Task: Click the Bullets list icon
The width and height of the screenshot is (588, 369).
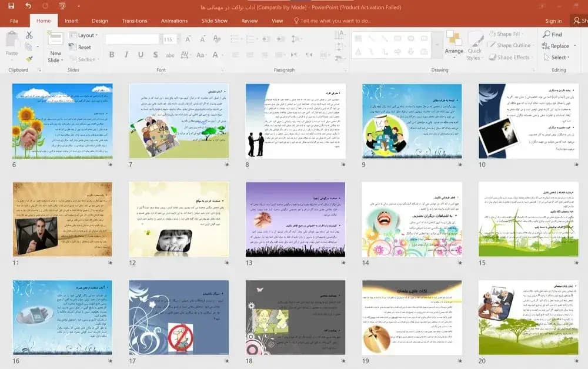Action: (236, 39)
